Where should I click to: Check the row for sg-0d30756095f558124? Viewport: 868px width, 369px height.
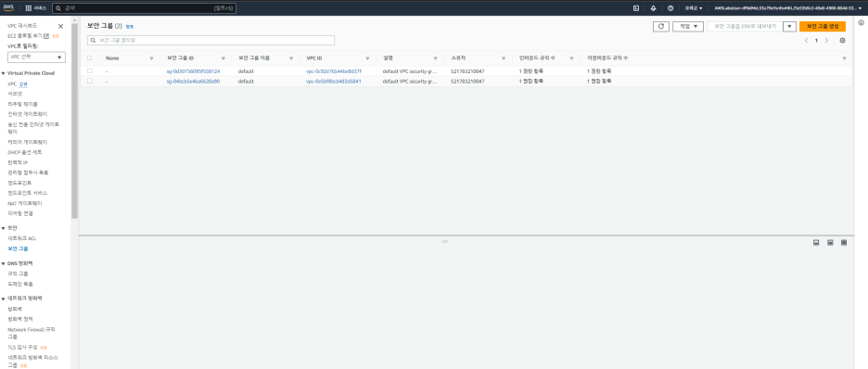pos(90,71)
